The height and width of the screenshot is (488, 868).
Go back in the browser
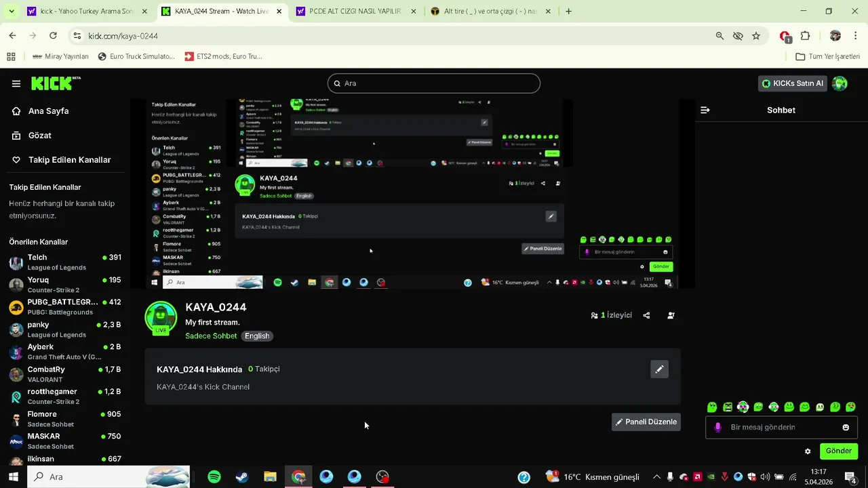[x=12, y=36]
